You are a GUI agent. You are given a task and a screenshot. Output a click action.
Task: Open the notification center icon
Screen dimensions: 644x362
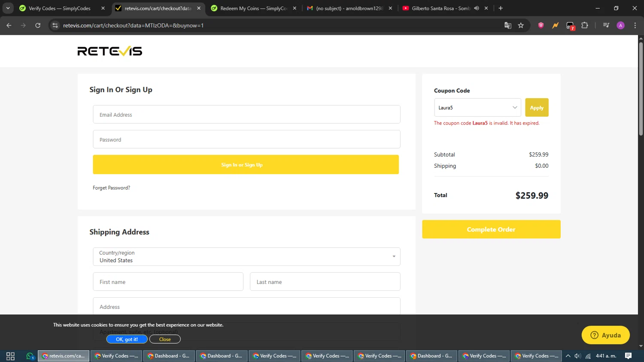(628, 356)
